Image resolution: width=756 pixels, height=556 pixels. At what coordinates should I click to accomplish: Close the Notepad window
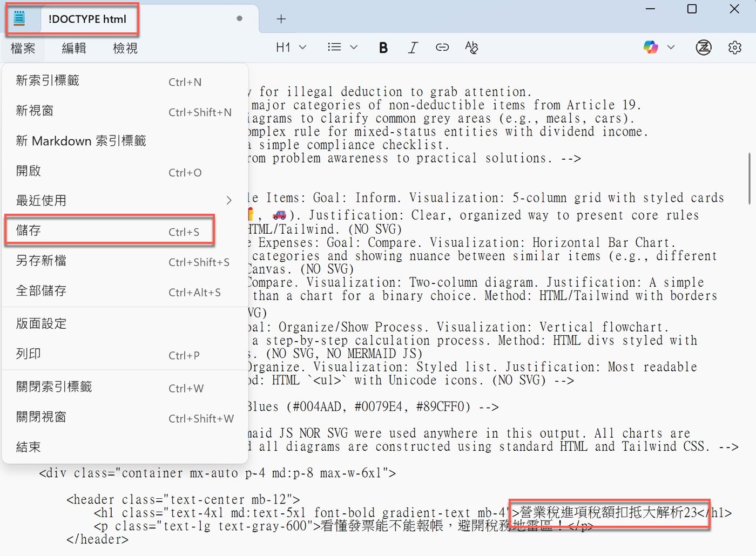coord(734,9)
